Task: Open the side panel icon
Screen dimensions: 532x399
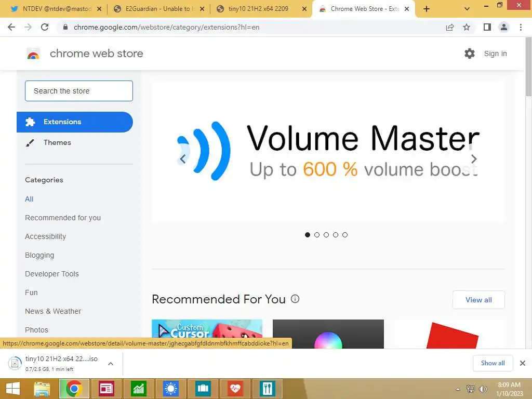Action: (x=487, y=27)
